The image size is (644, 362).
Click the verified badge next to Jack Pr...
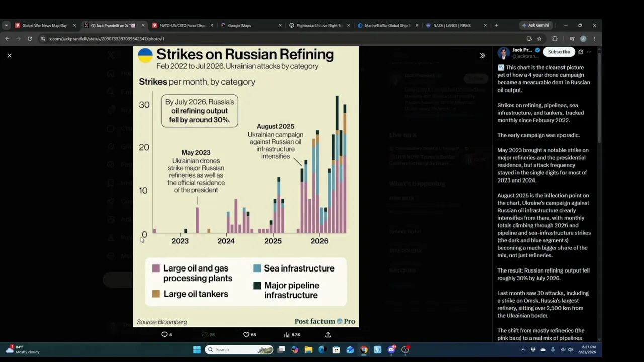click(x=537, y=50)
